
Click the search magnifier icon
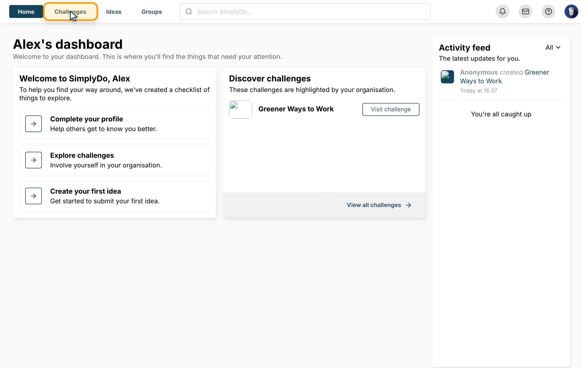pos(189,11)
